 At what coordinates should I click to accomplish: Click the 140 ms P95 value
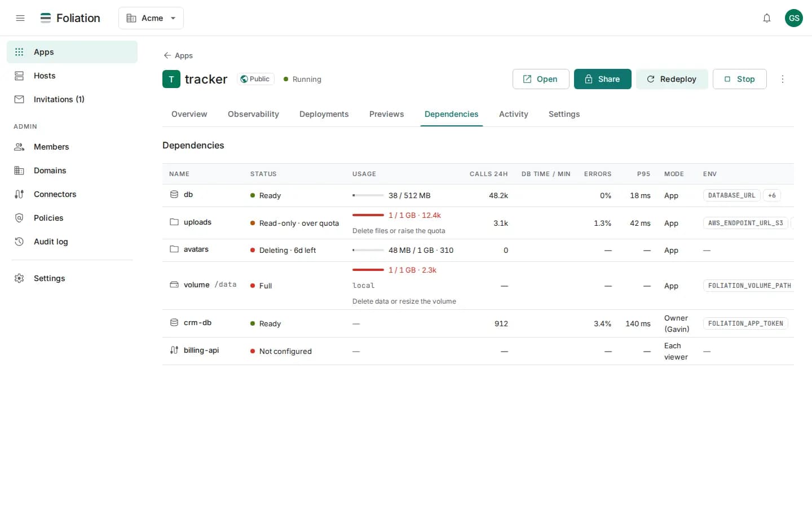coord(638,323)
